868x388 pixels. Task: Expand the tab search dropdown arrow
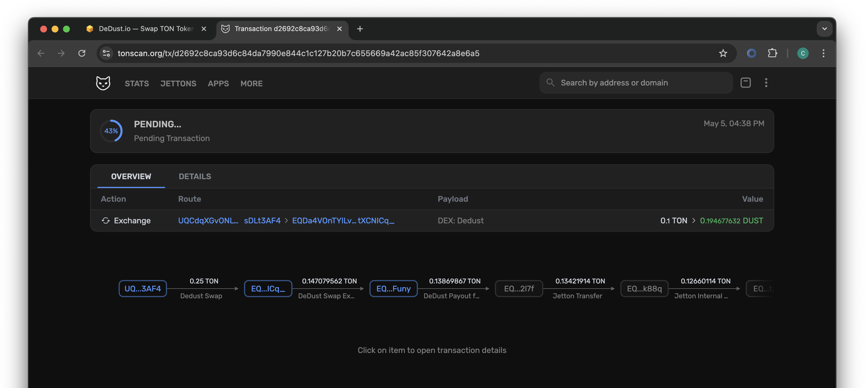[824, 28]
